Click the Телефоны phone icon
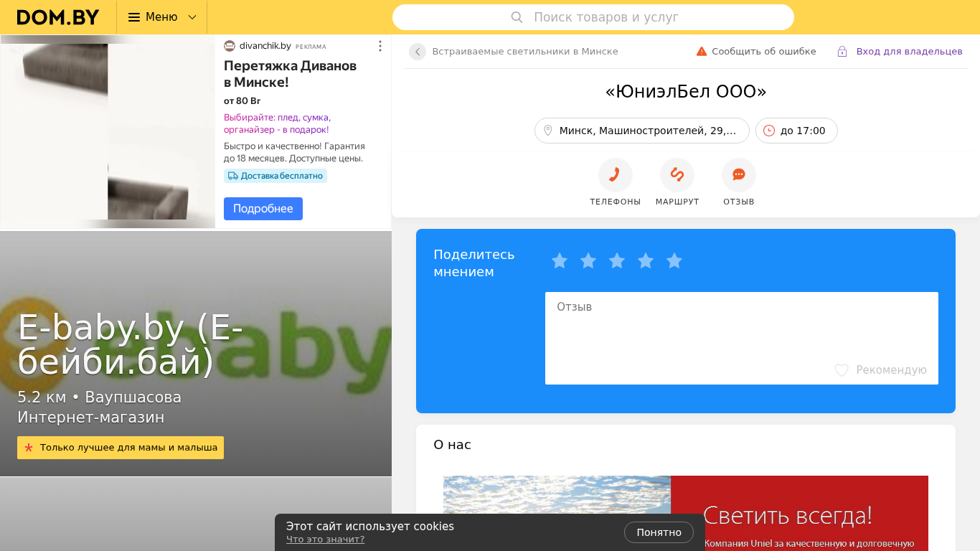This screenshot has height=551, width=980. point(615,175)
